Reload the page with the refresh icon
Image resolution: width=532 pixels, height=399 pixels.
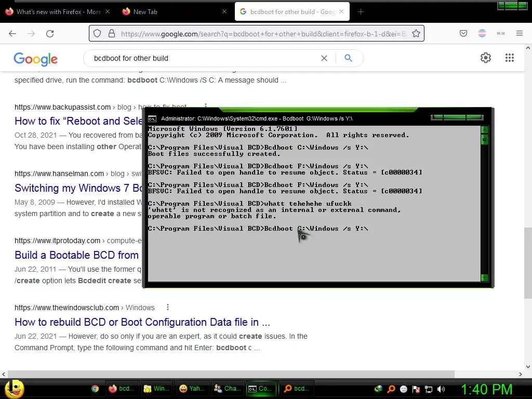[50, 34]
